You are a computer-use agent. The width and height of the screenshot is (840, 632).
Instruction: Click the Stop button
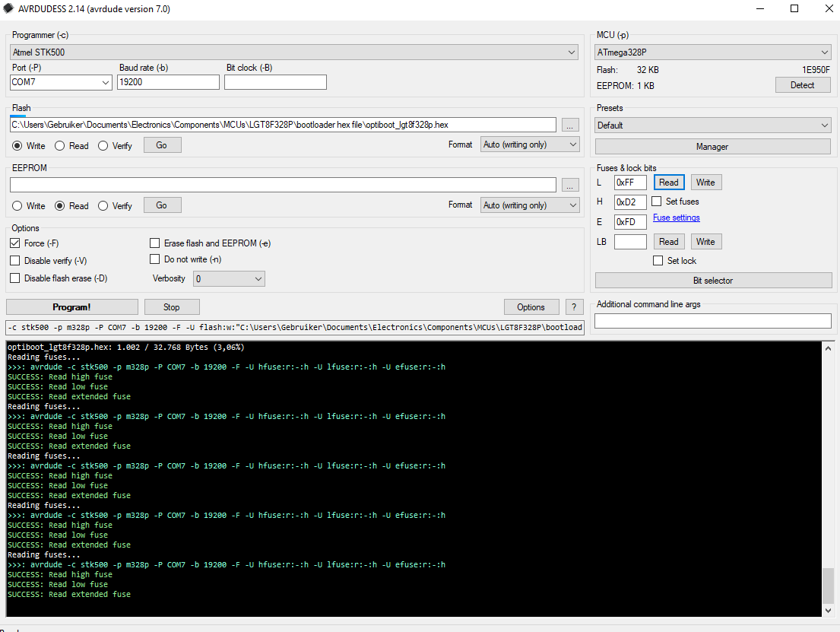pyautogui.click(x=172, y=307)
